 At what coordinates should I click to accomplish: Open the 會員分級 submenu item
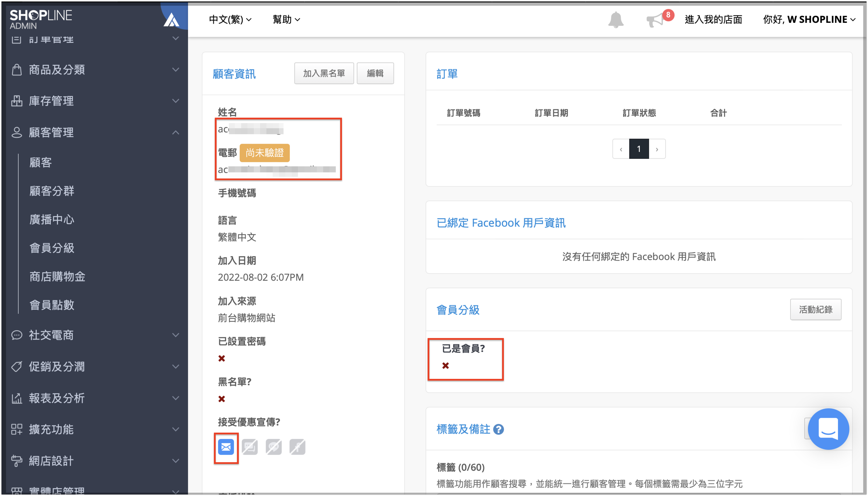tap(52, 248)
